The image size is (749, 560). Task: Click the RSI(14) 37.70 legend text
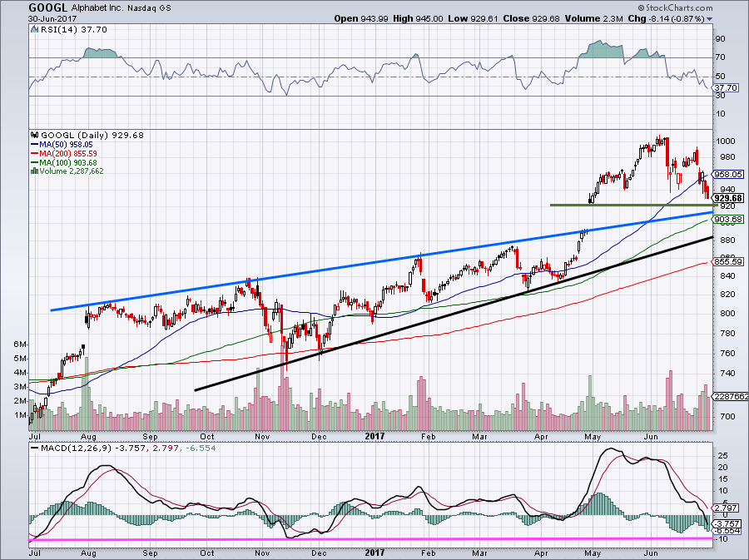[73, 30]
